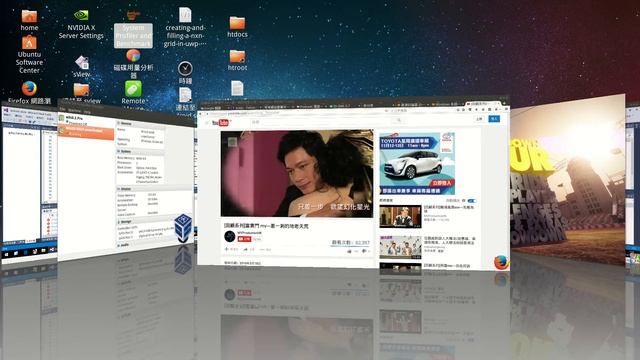Select the win8.1 Pro virtual machine entry

click(86, 120)
